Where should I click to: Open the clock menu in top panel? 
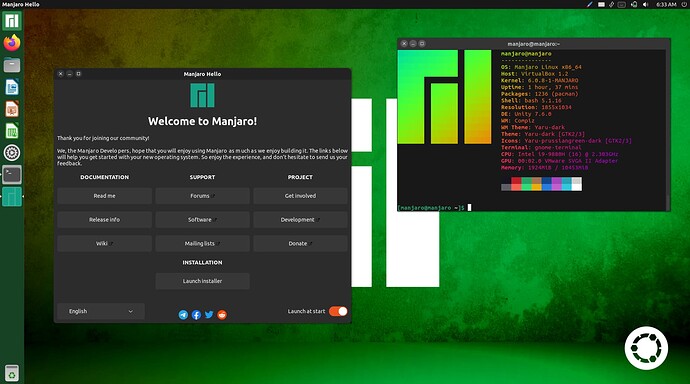pyautogui.click(x=666, y=4)
